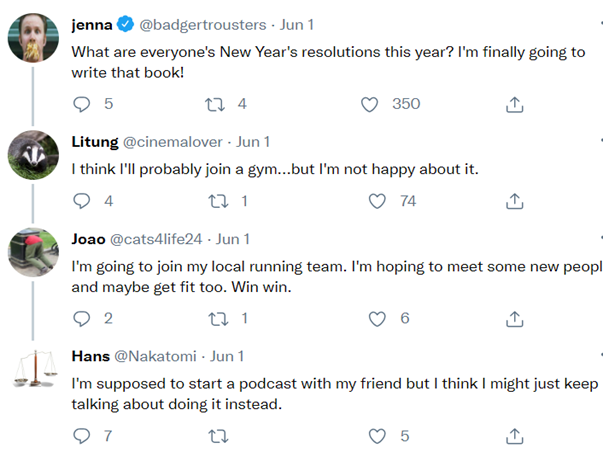This screenshot has width=603, height=452.
Task: Click Hans's balance scale avatar
Action: [x=33, y=371]
